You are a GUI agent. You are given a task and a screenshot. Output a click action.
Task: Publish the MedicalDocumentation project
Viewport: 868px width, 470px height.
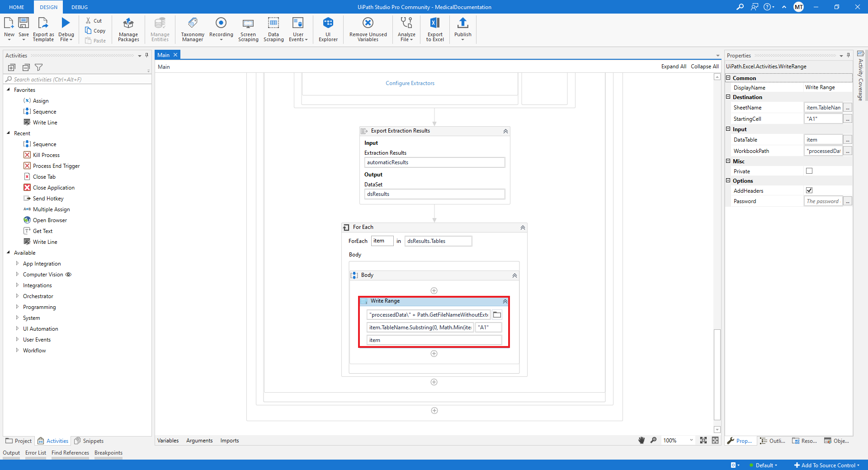pyautogui.click(x=462, y=29)
